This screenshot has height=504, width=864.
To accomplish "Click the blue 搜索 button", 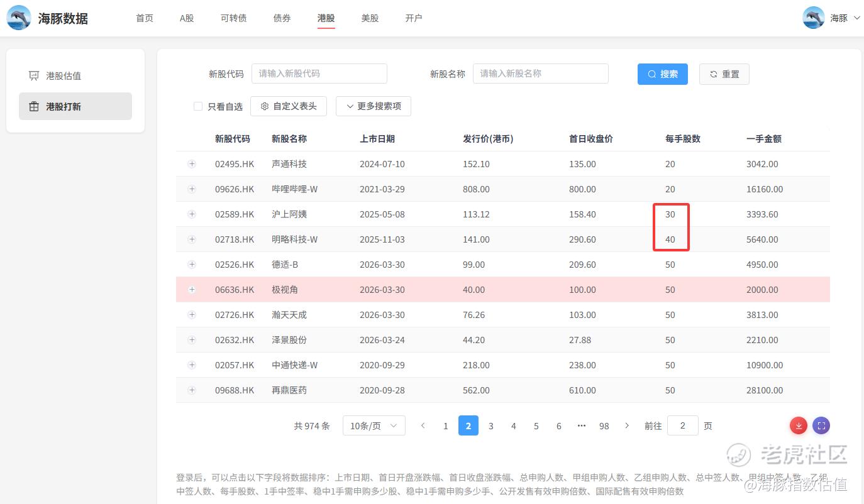I will [662, 74].
